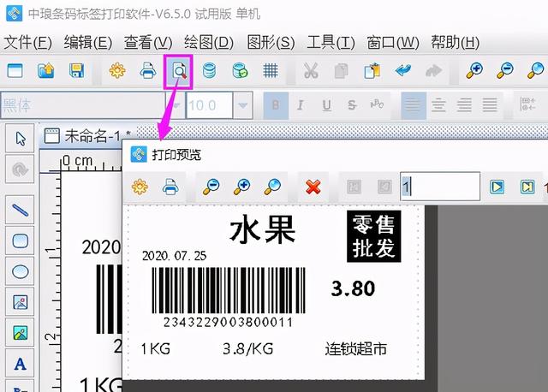Open the 绘图(D) menu
Screen dimensions: 548x392
209,42
